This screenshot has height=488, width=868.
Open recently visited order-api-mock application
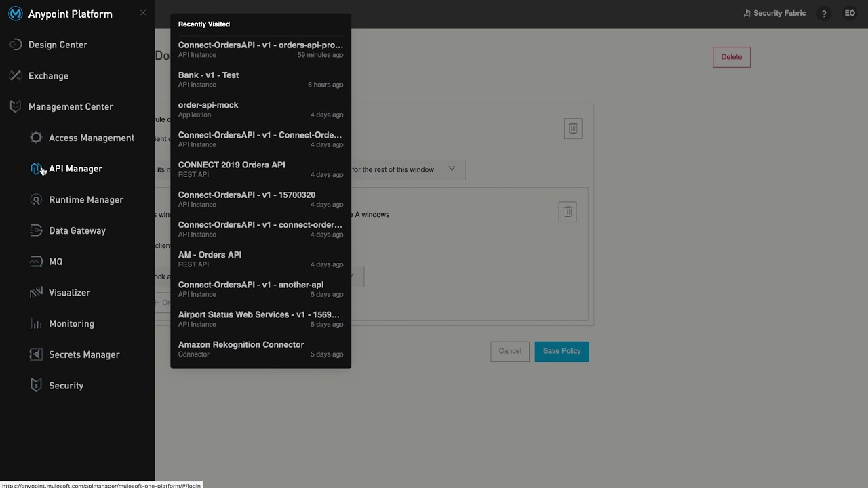260,109
